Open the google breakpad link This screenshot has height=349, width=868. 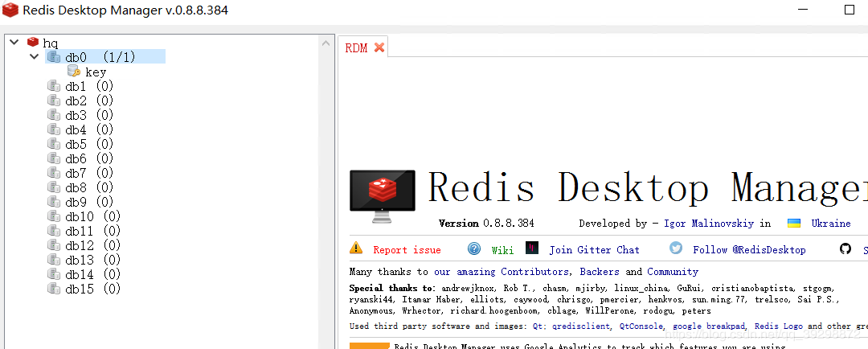pyautogui.click(x=709, y=326)
